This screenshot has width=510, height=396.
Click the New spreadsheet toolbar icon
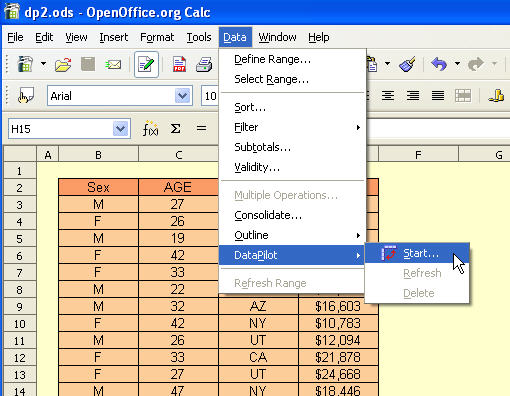pos(25,64)
